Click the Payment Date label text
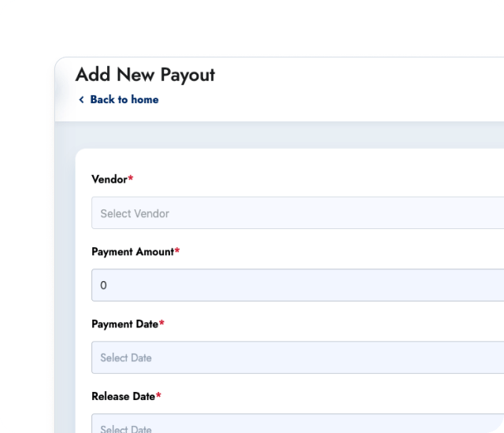504x433 pixels. [x=124, y=324]
